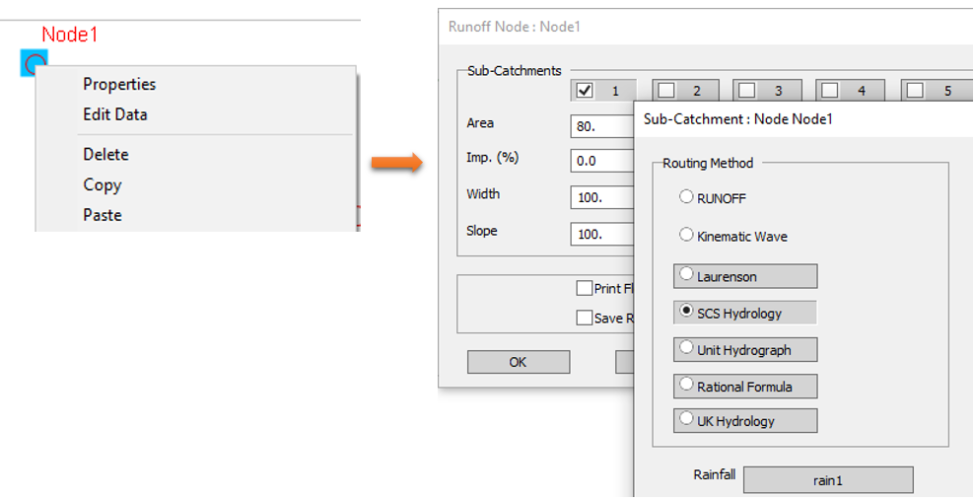Click Copy in the context menu

coord(102,185)
